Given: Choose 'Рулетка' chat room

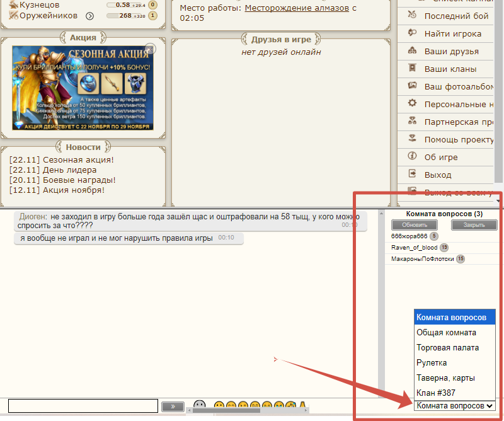Looking at the screenshot, I should pyautogui.click(x=454, y=362).
